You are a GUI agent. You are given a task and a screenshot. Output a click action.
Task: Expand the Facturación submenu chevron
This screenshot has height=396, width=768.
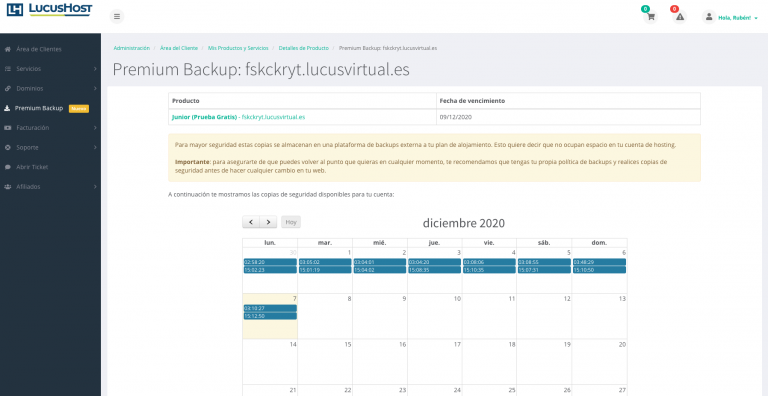[95, 128]
